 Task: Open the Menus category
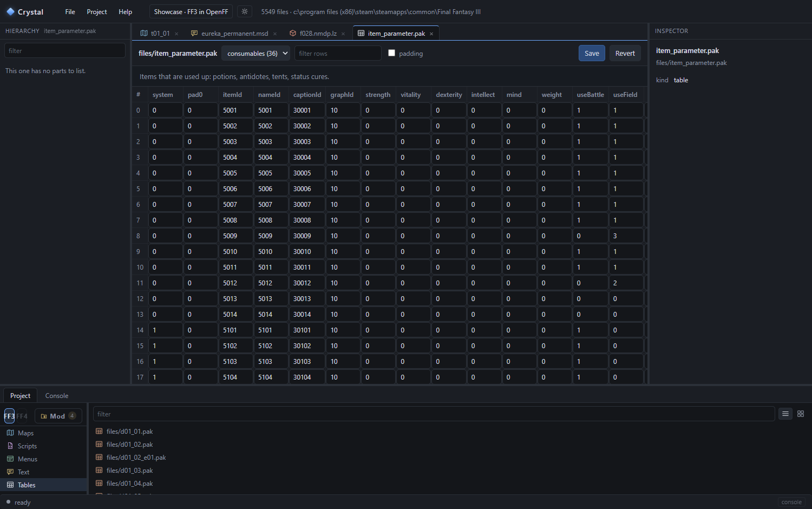(x=43, y=459)
